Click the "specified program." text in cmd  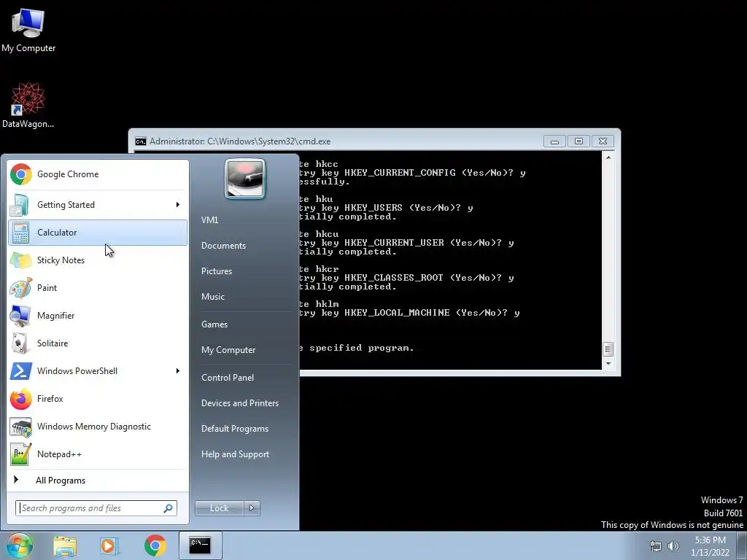(x=362, y=348)
